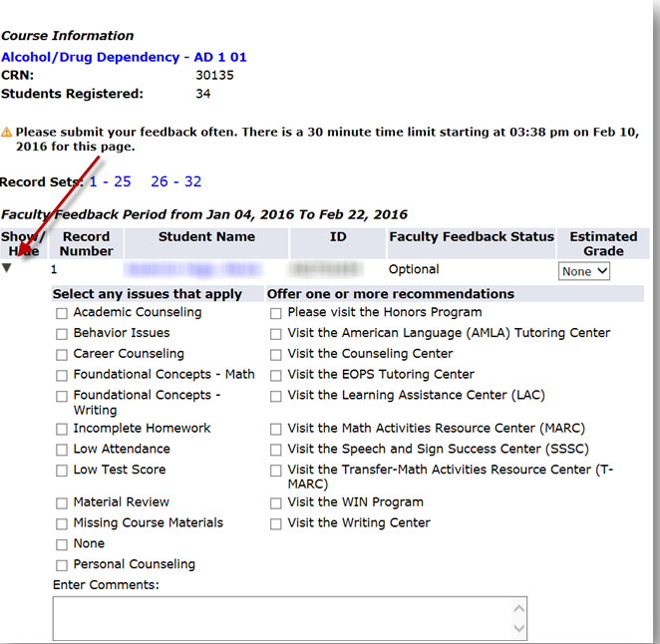Check Visit the Writing Center
660x644 pixels.
click(276, 523)
